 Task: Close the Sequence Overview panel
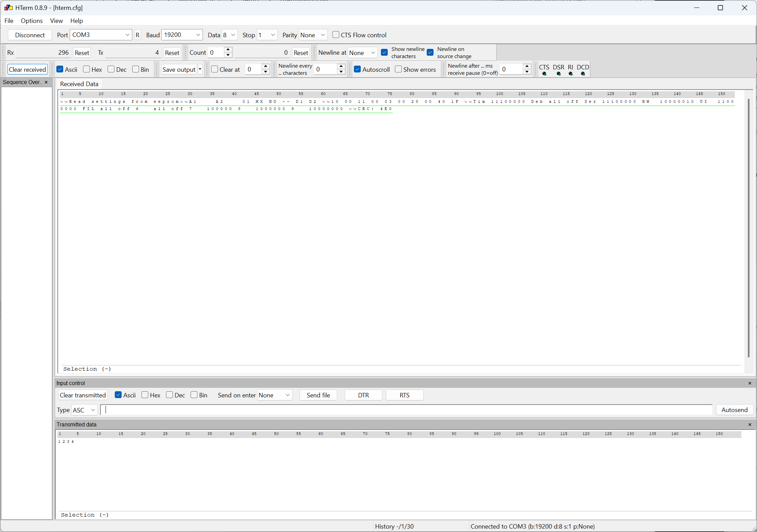point(46,82)
